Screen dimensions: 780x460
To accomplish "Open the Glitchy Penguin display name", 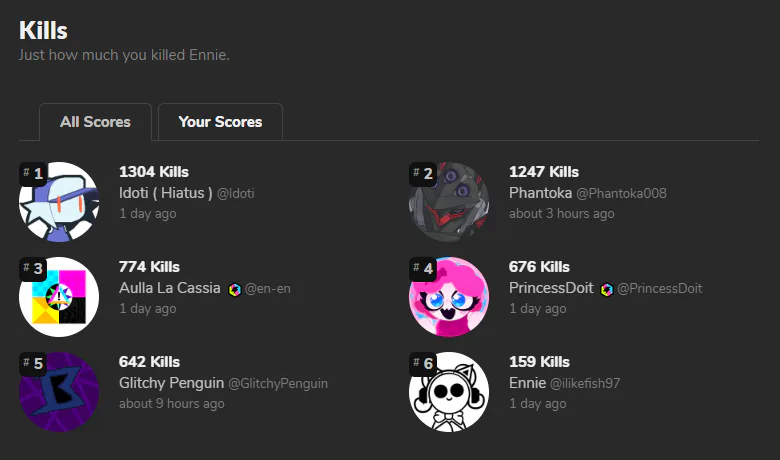I will tap(171, 383).
